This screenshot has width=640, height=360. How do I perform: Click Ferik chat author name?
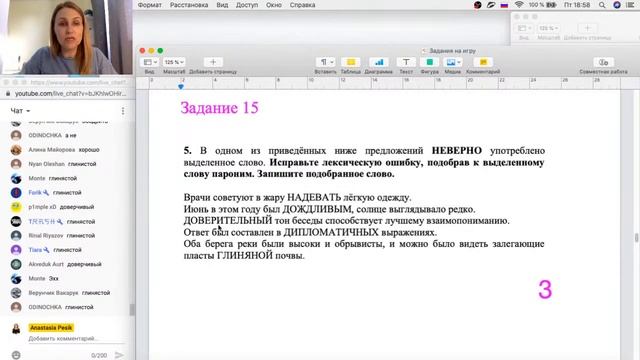(x=36, y=192)
